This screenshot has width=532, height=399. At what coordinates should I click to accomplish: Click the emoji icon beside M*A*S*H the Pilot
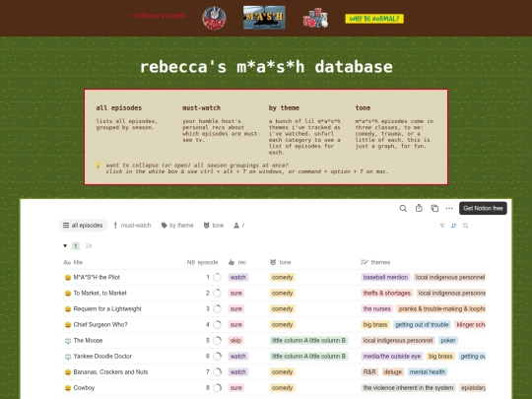tap(68, 278)
